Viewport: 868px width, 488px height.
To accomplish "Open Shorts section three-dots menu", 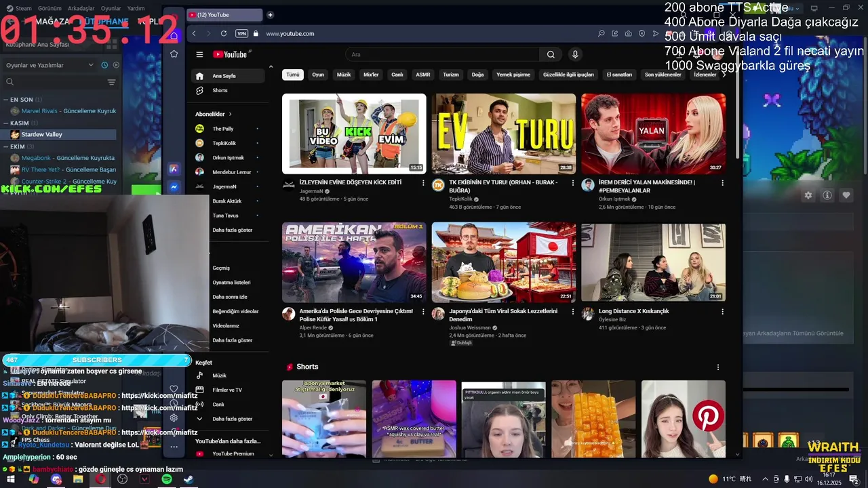I will 718,367.
